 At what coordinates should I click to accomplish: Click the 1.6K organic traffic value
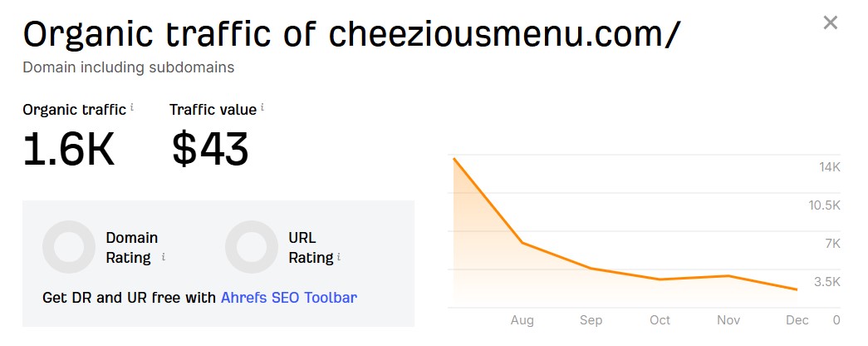(x=68, y=150)
